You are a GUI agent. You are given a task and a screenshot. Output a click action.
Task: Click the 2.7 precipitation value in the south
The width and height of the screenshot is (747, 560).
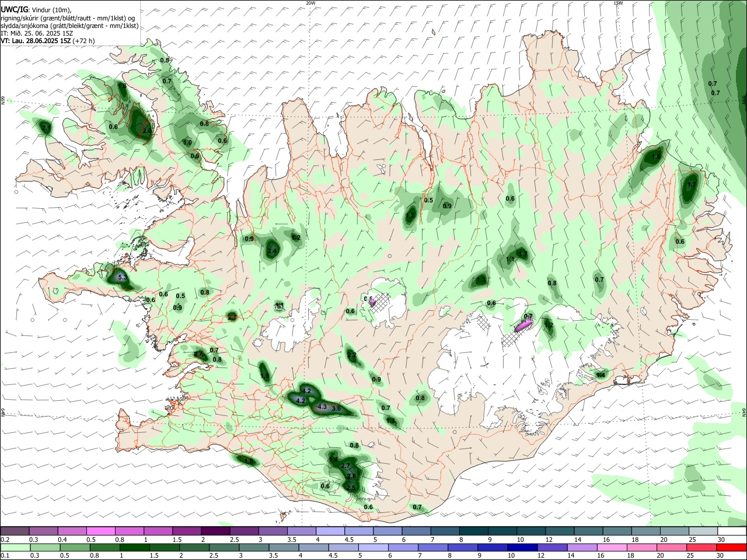click(345, 466)
